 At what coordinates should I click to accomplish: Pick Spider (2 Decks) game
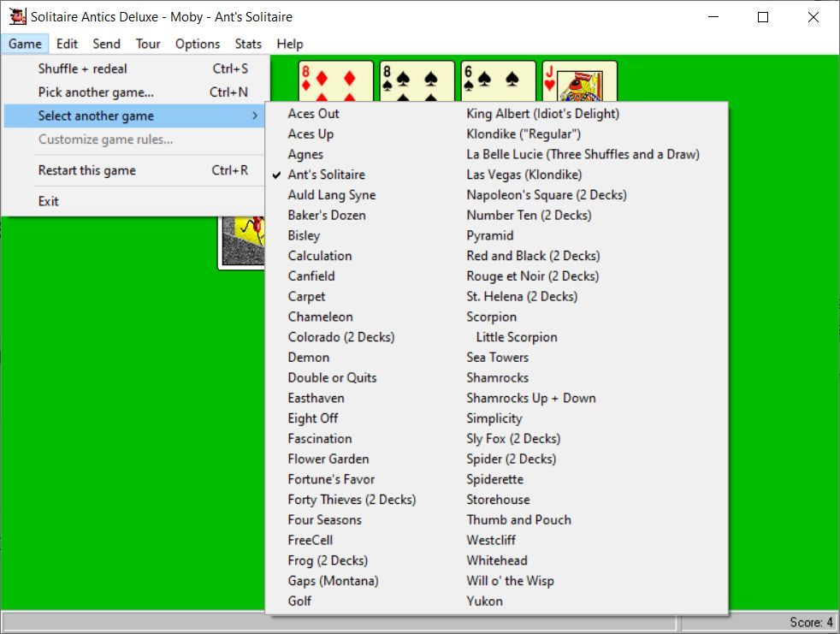click(511, 459)
